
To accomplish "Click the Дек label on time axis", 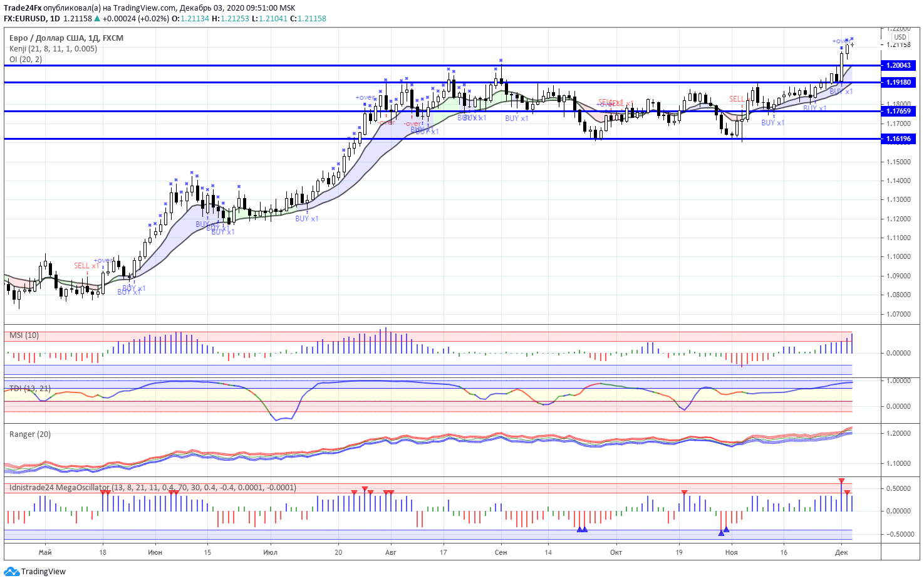I will (x=842, y=553).
